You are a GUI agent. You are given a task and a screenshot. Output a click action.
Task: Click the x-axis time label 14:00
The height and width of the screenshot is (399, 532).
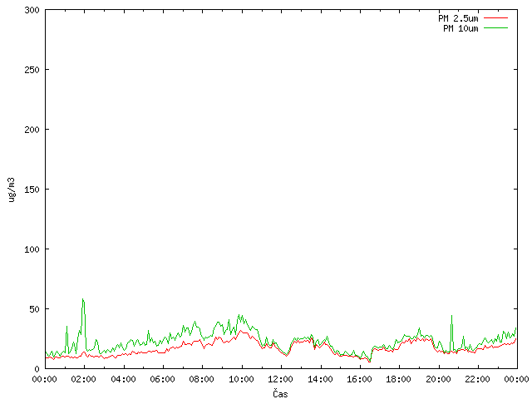(x=320, y=379)
